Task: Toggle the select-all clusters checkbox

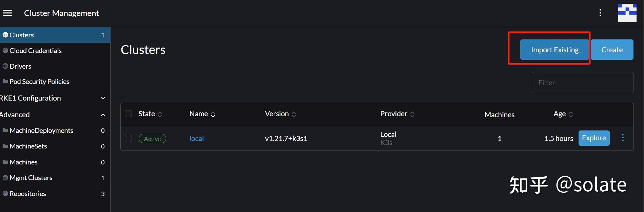Action: point(128,114)
